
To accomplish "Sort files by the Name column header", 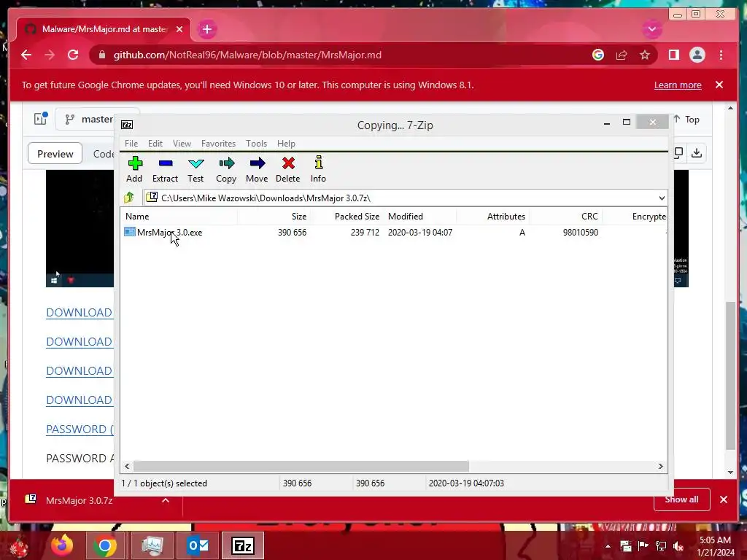I will tap(179, 216).
